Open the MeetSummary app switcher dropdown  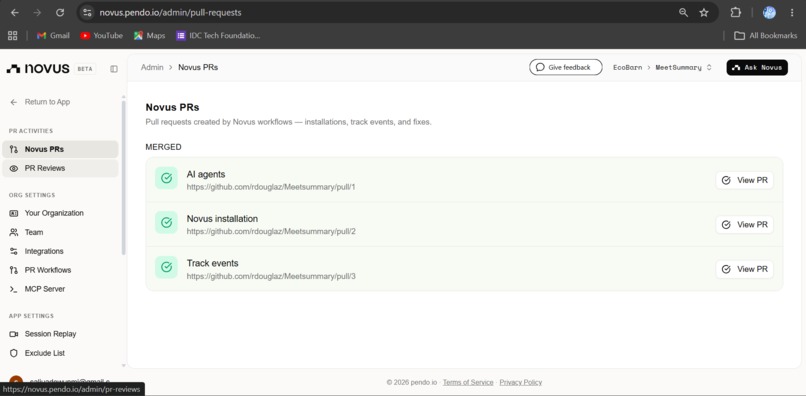pos(683,67)
